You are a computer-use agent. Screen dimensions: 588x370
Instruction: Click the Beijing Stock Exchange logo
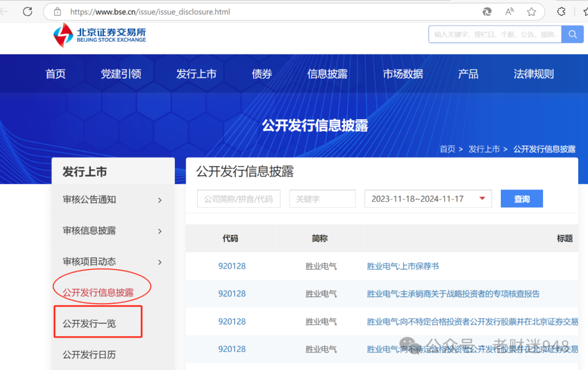coord(98,34)
